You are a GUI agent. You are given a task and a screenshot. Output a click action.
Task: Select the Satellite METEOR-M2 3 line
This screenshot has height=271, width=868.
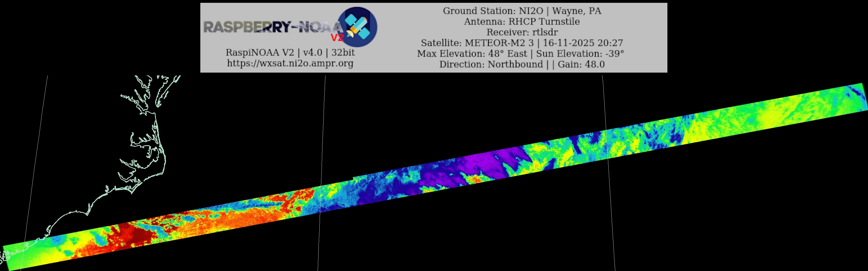[522, 43]
